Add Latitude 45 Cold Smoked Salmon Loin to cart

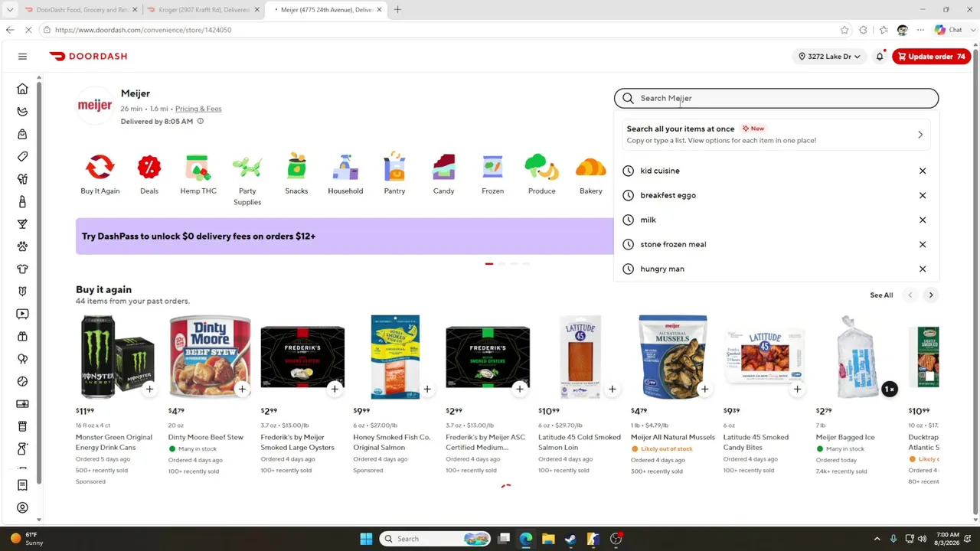[612, 389]
